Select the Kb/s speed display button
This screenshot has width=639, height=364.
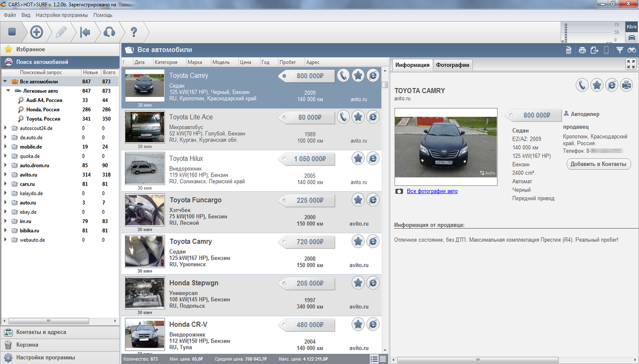632,27
